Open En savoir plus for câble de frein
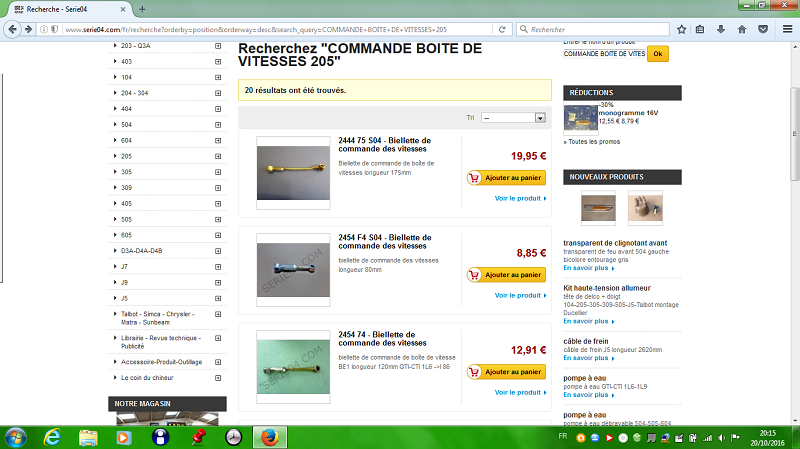This screenshot has width=800, height=449. click(588, 358)
